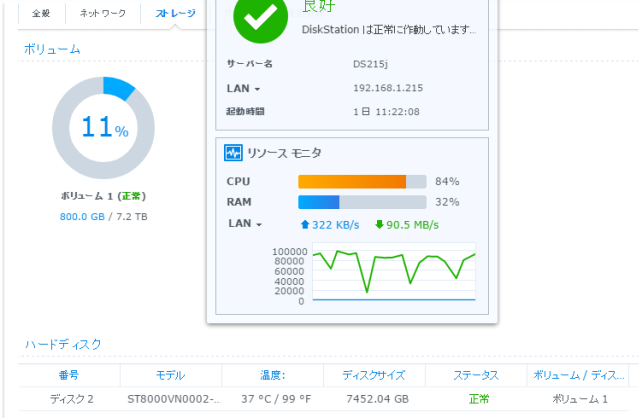Click the ディスクサイズ column header
The height and width of the screenshot is (418, 642).
pyautogui.click(x=374, y=375)
